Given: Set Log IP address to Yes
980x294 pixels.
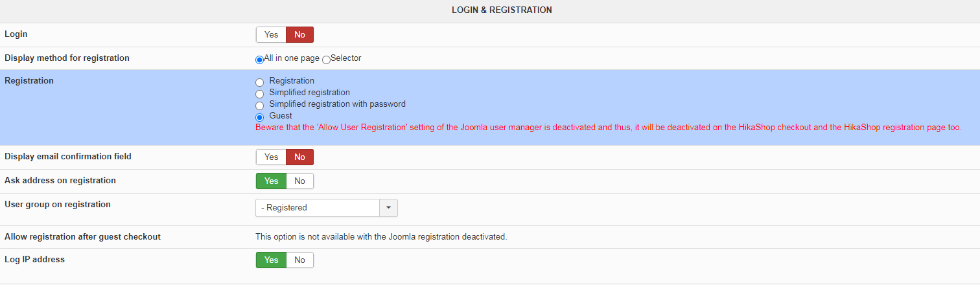Looking at the screenshot, I should pyautogui.click(x=271, y=260).
